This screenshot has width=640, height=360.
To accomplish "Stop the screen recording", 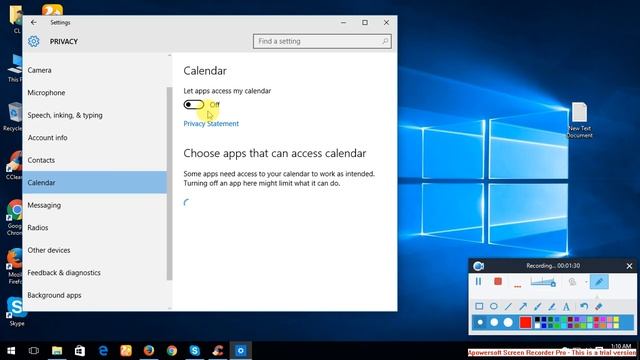I will [x=498, y=282].
